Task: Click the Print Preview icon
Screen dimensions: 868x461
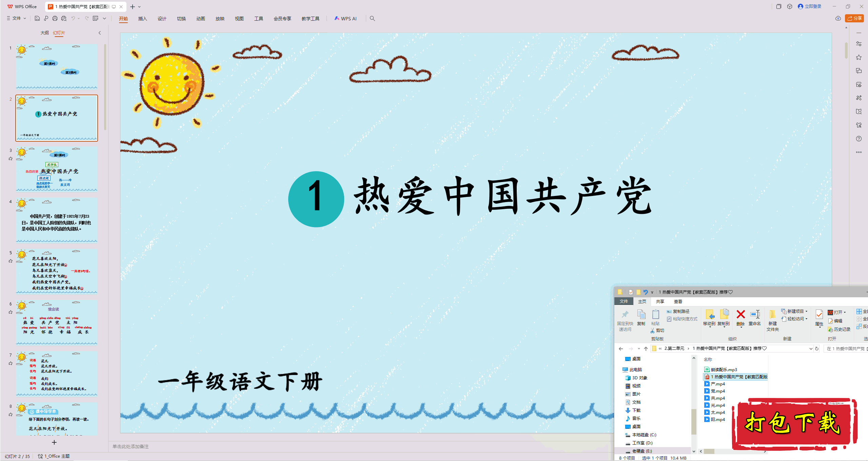Action: 64,18
